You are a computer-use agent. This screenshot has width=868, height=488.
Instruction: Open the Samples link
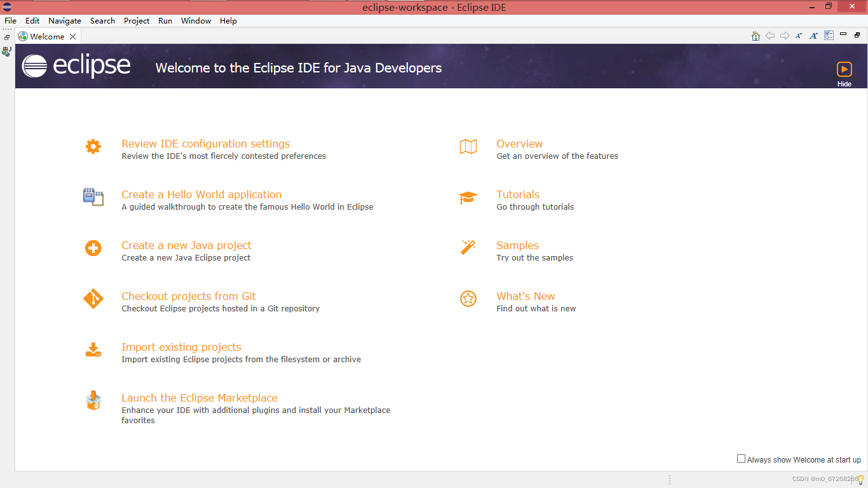tap(517, 245)
